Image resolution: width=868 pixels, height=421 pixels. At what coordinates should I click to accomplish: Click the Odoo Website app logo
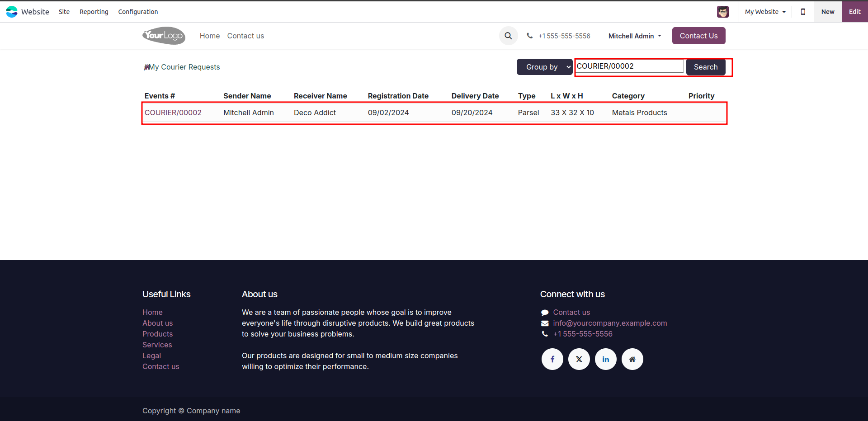coord(12,12)
